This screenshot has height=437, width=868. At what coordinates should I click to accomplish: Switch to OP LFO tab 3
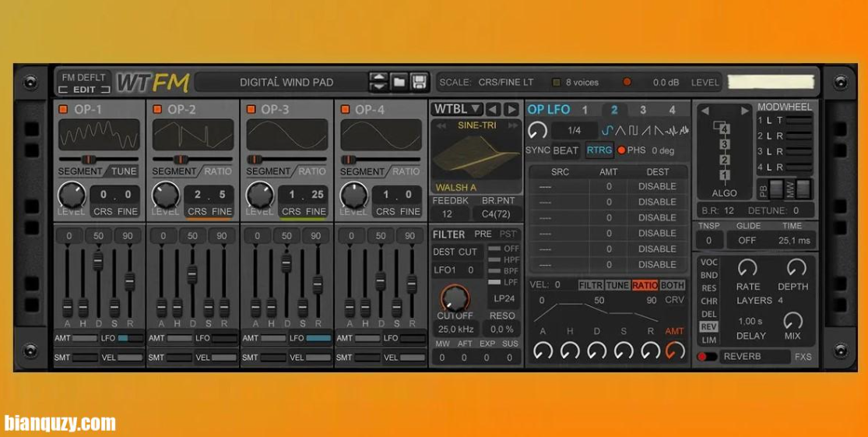[x=643, y=110]
